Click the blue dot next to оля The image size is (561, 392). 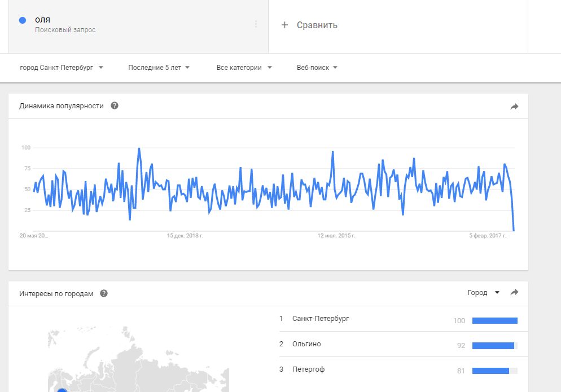[x=23, y=20]
